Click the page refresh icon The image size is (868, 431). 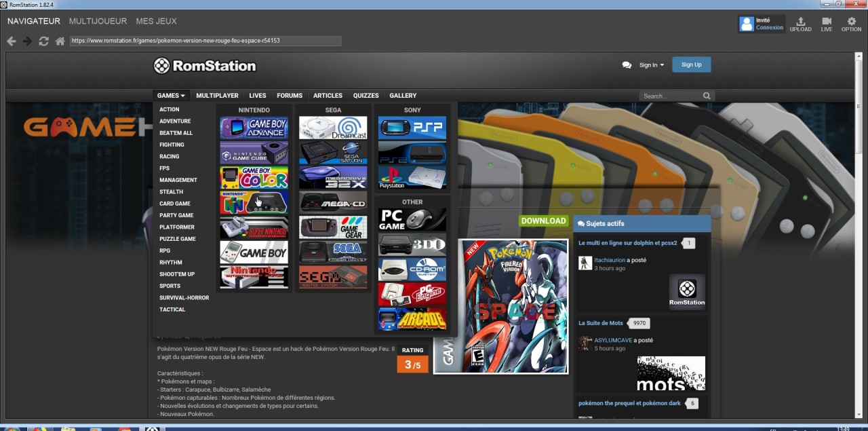[x=43, y=41]
